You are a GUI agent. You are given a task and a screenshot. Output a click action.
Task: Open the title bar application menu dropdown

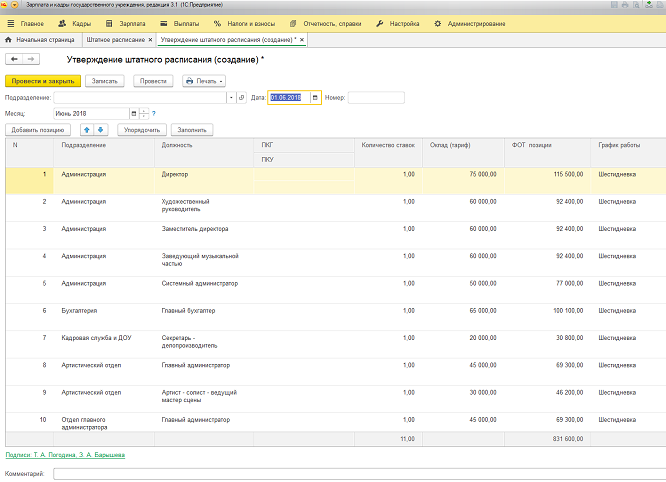coord(14,5)
